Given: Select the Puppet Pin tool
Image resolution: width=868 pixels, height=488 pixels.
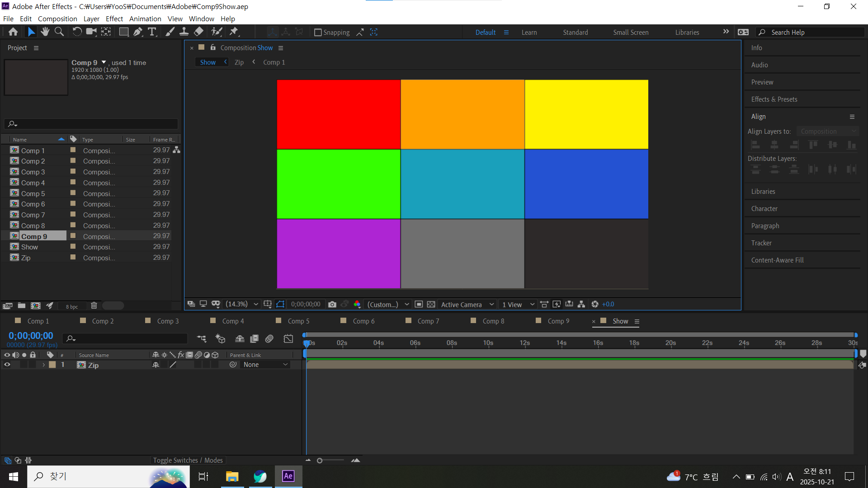Looking at the screenshot, I should (234, 32).
